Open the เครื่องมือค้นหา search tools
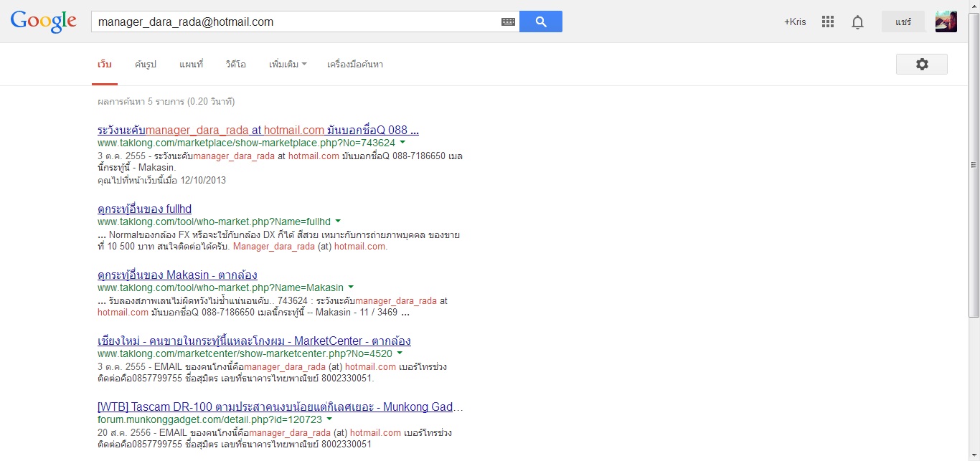 coord(355,65)
